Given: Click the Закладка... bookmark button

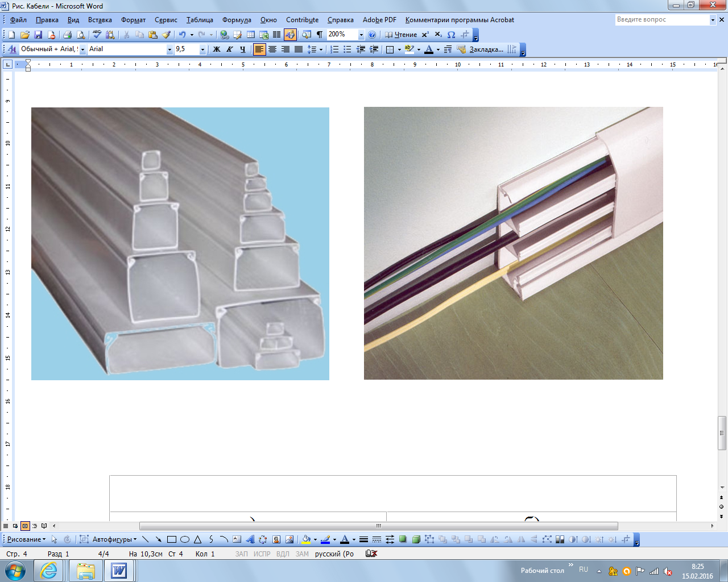Looking at the screenshot, I should pyautogui.click(x=481, y=49).
